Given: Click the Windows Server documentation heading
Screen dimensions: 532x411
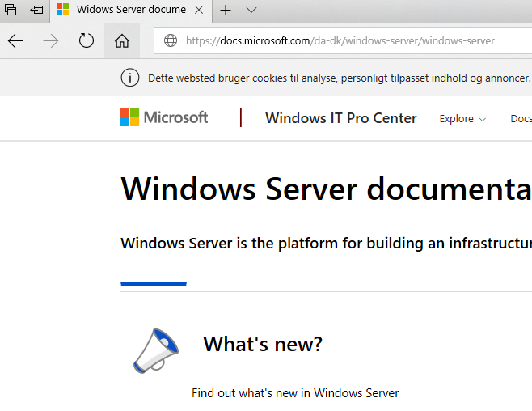Looking at the screenshot, I should (x=326, y=189).
